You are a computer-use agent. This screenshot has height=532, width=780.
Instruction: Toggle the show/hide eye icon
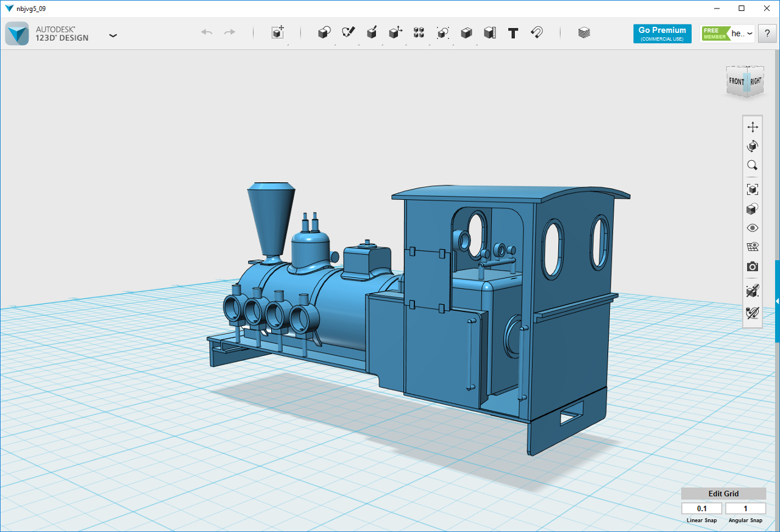coord(753,228)
